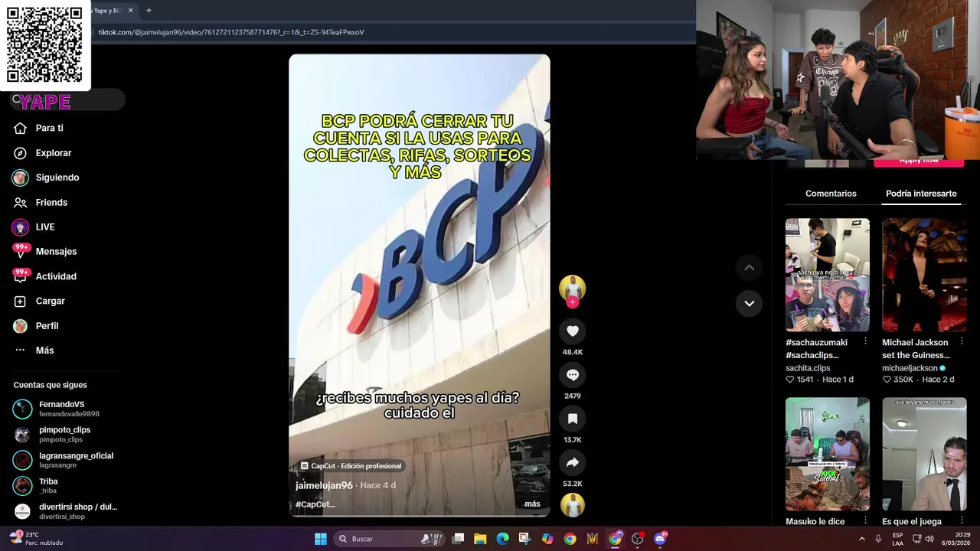Click the michaeljackson username
This screenshot has height=551, width=980.
910,368
